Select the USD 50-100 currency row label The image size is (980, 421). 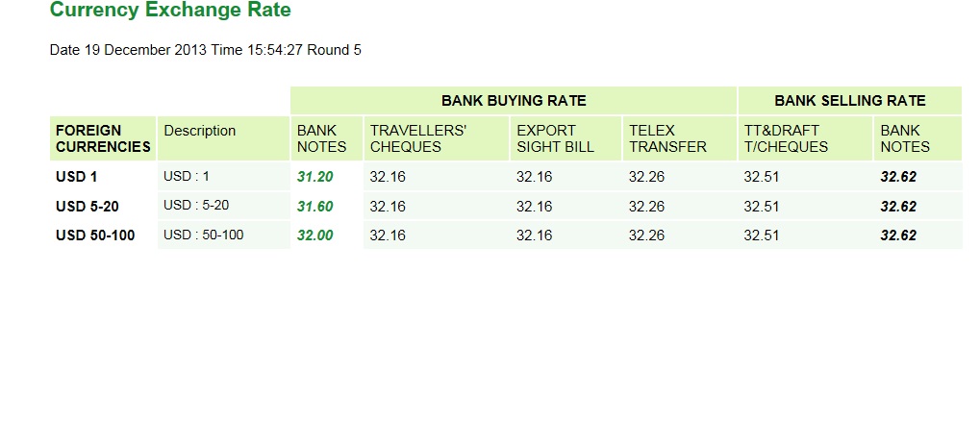(95, 235)
